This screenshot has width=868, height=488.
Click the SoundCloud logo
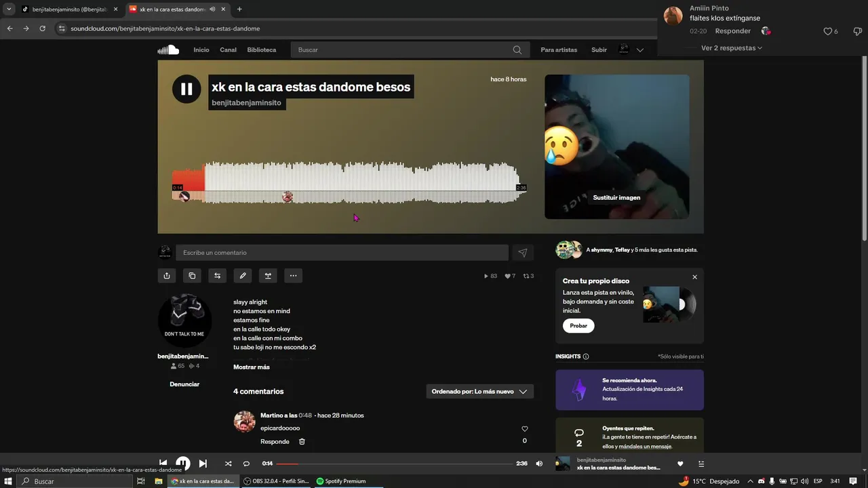pyautogui.click(x=168, y=49)
